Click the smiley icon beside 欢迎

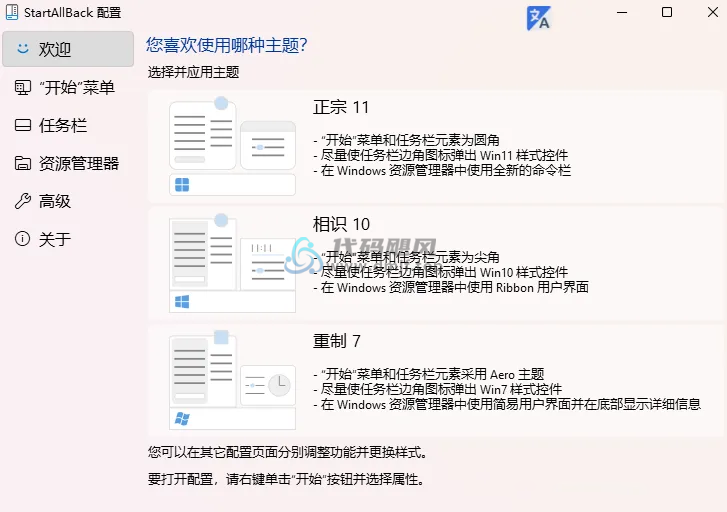(23, 48)
